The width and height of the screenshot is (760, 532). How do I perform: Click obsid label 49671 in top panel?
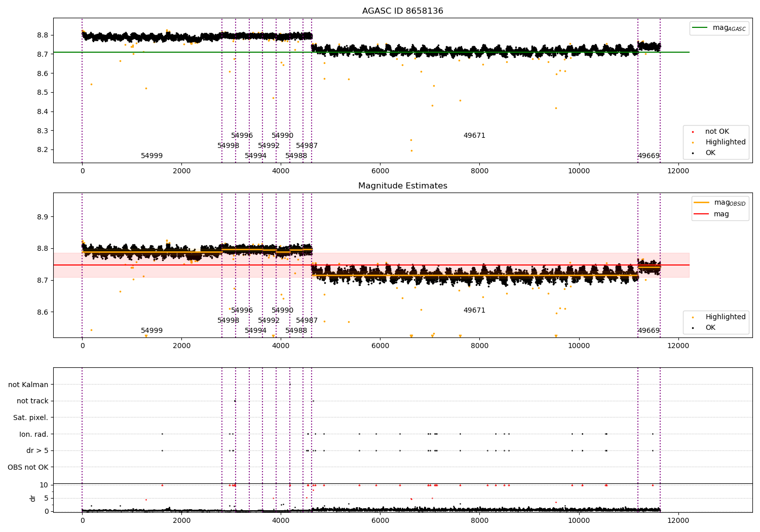(474, 136)
